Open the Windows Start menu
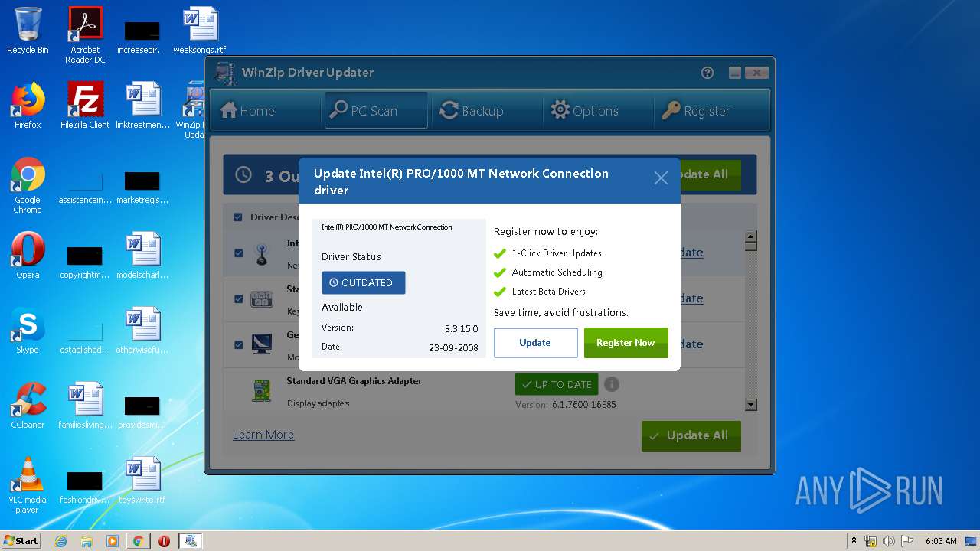The height and width of the screenshot is (551, 980). pyautogui.click(x=21, y=541)
